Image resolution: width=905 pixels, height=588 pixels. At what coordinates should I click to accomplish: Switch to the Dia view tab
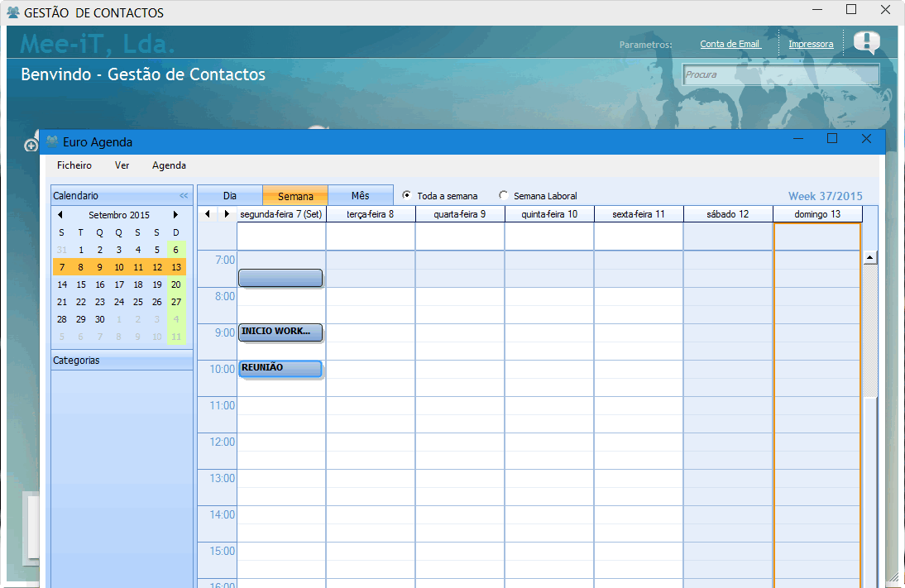click(230, 196)
